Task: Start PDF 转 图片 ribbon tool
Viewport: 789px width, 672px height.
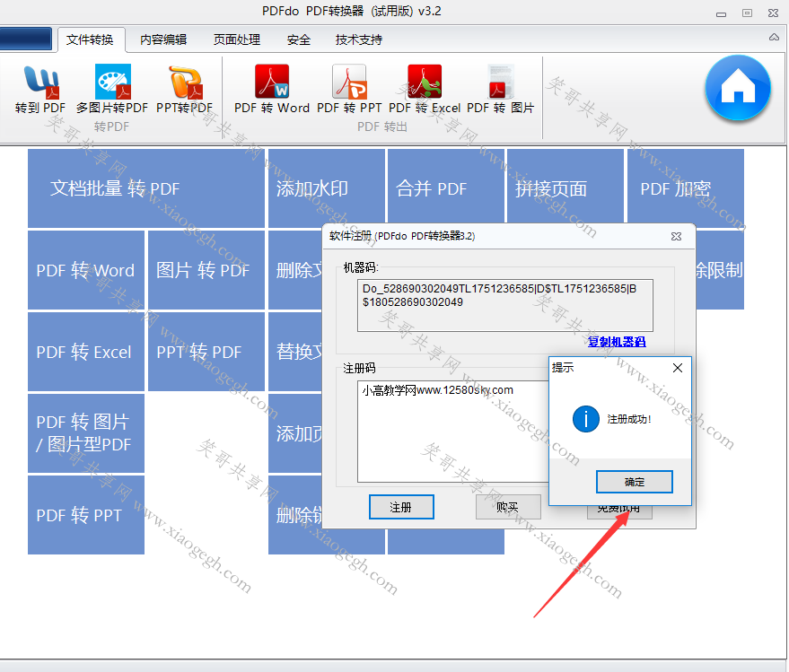Action: click(500, 90)
